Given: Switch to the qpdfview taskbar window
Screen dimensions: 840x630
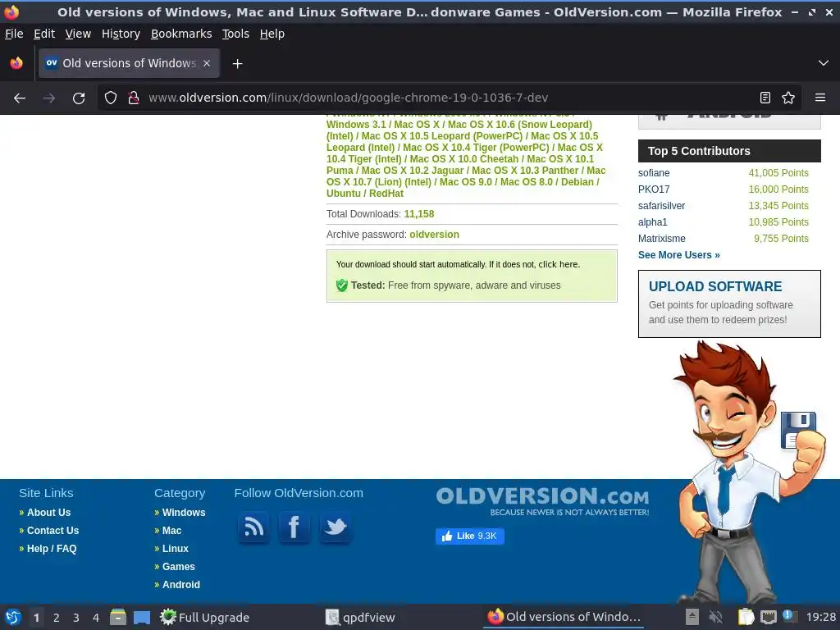Looking at the screenshot, I should [361, 618].
